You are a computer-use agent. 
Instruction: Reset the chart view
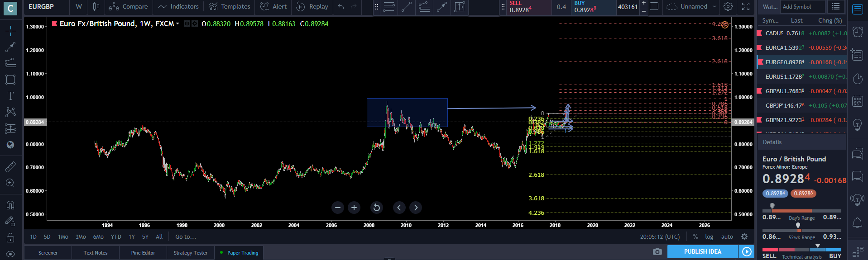[x=376, y=208]
